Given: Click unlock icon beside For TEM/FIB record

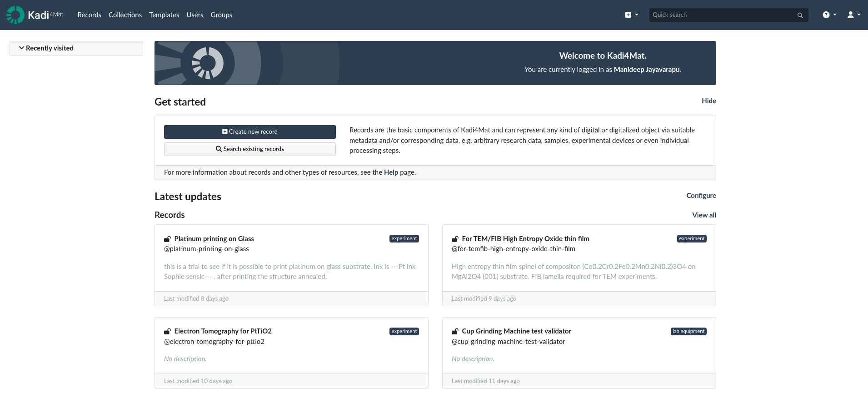Looking at the screenshot, I should point(455,239).
